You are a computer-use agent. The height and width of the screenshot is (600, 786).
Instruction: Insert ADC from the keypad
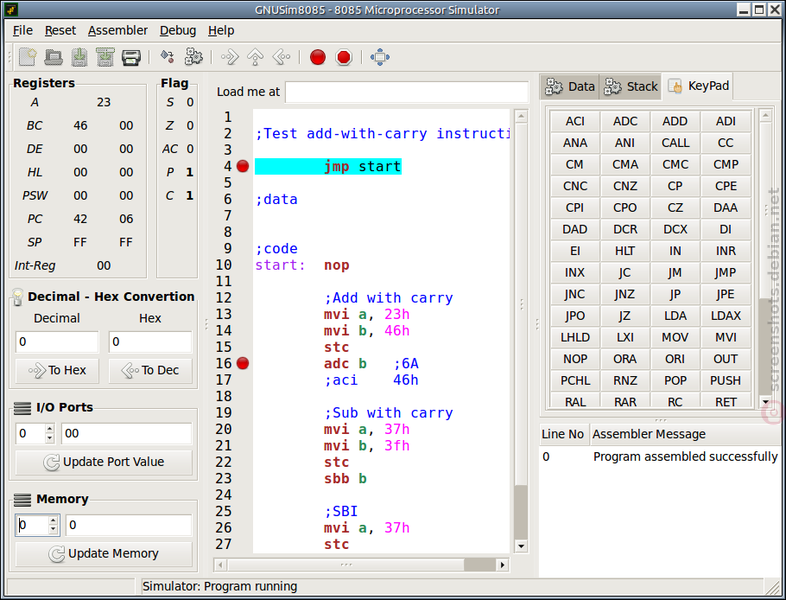coord(625,121)
